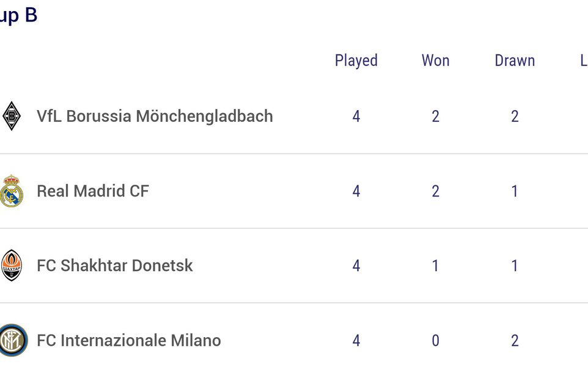Click Inter Milan's drawn matches value
The image size is (588, 372).
point(515,340)
